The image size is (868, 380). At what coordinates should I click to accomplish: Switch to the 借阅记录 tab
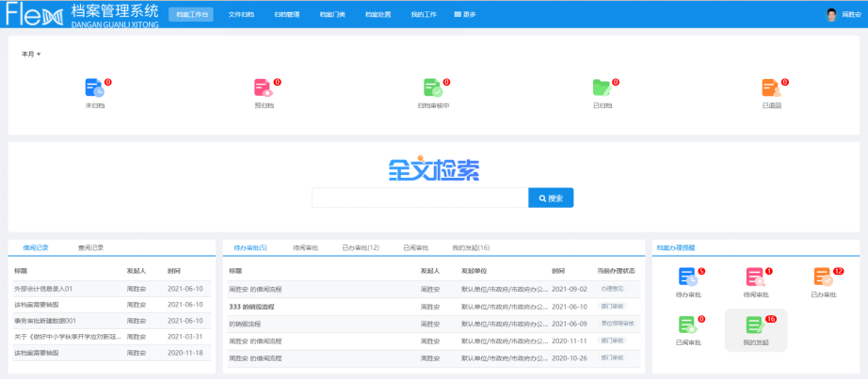36,247
